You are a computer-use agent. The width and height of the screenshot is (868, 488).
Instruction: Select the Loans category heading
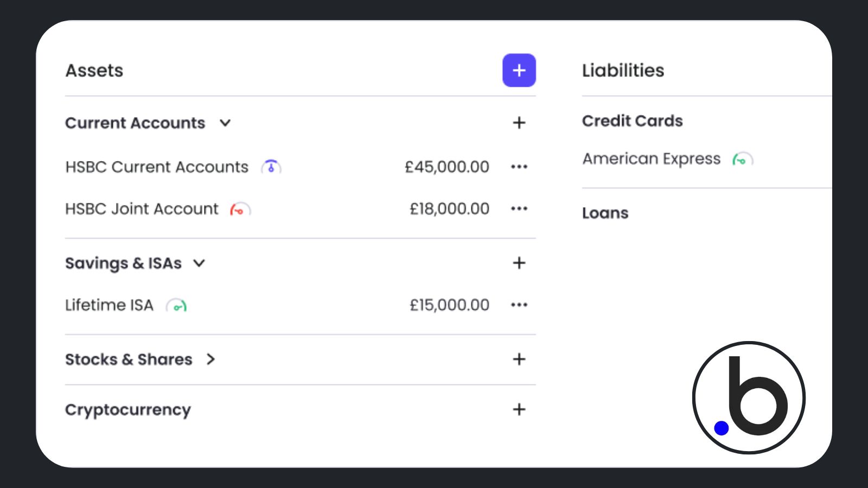605,213
